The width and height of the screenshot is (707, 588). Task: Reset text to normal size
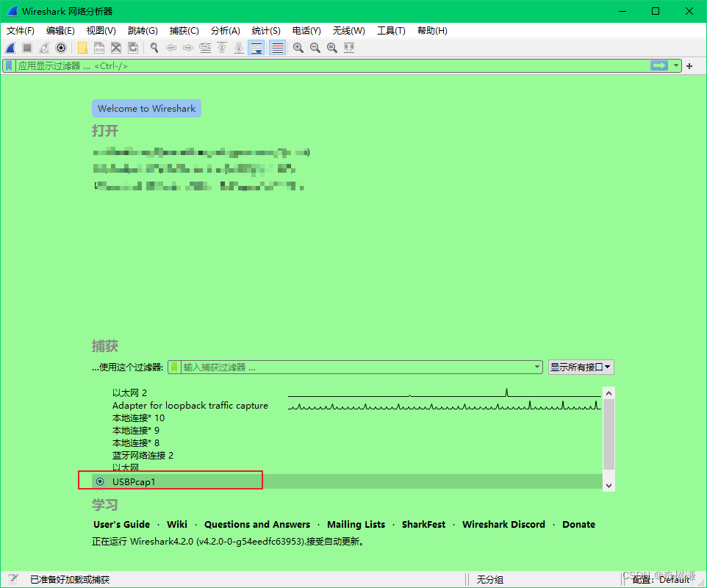coord(332,48)
